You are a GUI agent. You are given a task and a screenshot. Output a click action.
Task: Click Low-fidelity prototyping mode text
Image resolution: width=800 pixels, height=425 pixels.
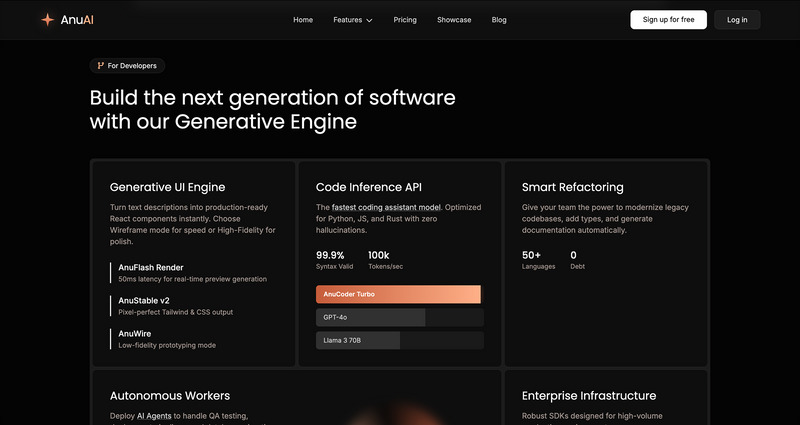[x=167, y=345]
